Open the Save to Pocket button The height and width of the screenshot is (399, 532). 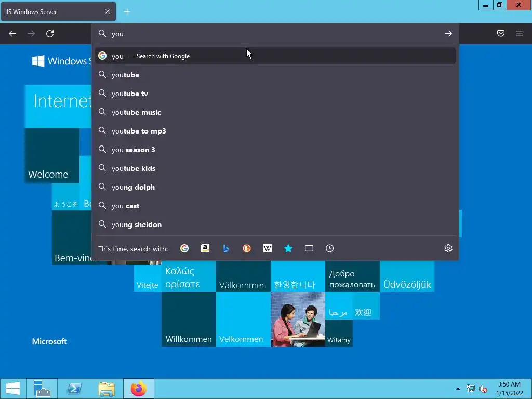(x=501, y=33)
